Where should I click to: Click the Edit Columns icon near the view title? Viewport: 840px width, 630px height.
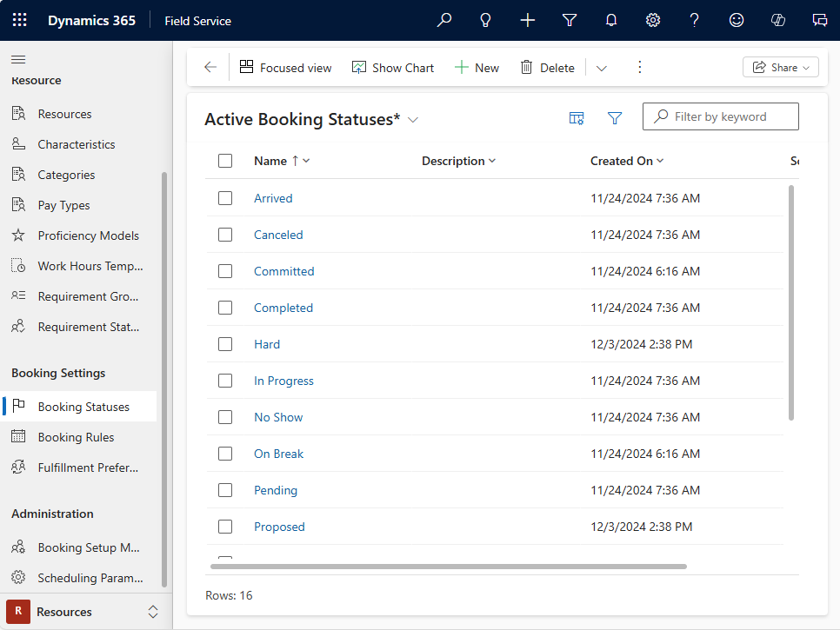point(577,116)
